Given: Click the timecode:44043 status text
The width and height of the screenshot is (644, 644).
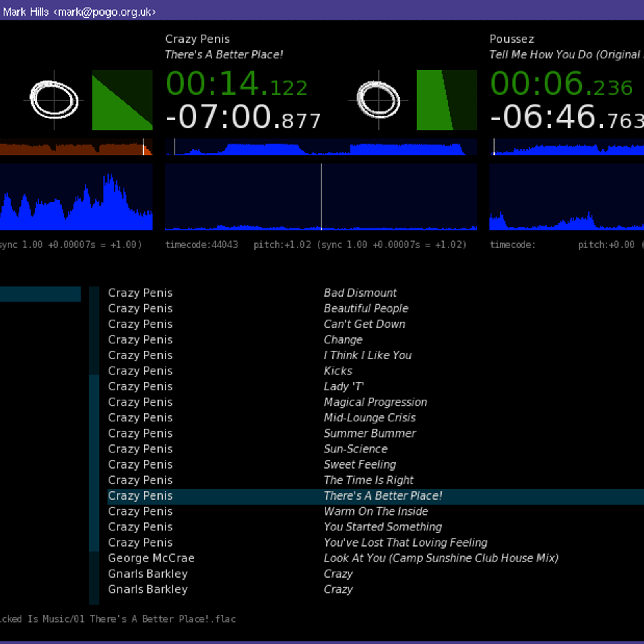Looking at the screenshot, I should [202, 245].
